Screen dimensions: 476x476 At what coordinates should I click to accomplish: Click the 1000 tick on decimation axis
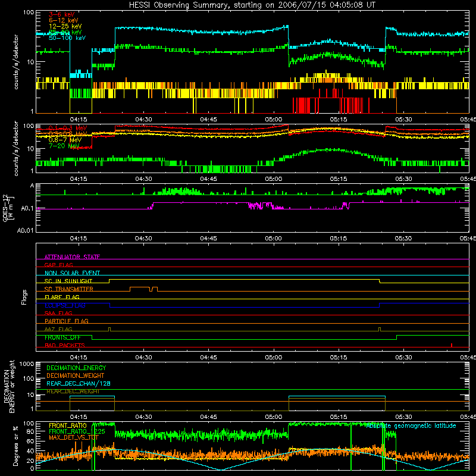pos(26,364)
